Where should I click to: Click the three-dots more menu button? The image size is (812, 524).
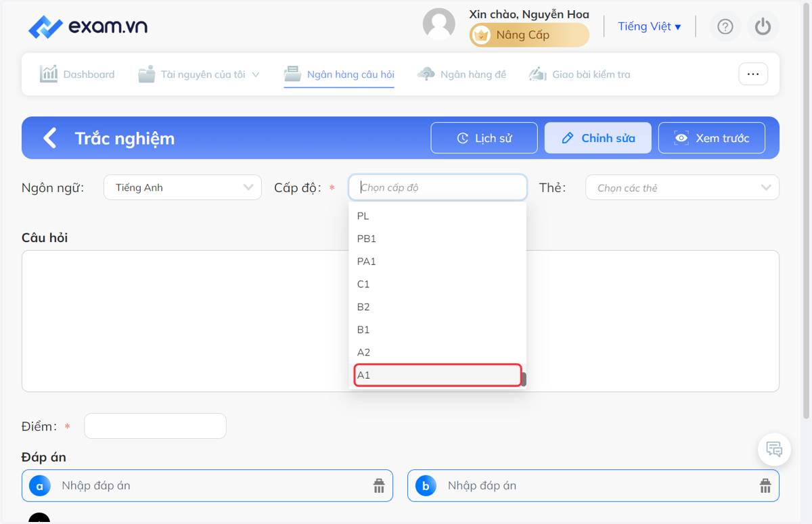[753, 74]
